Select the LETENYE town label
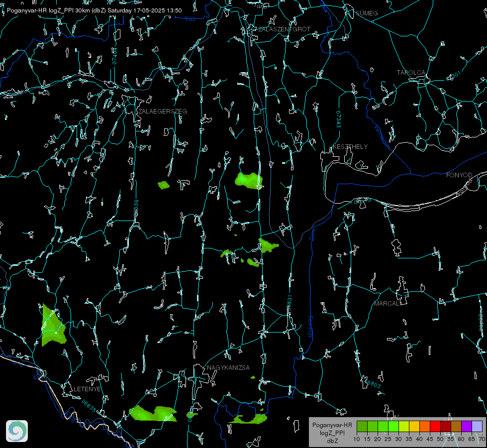 pyautogui.click(x=87, y=389)
